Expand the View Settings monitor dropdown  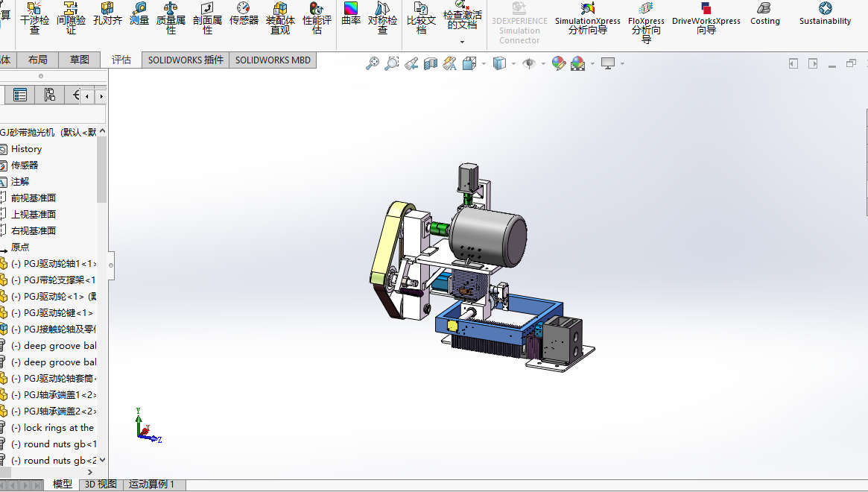click(x=622, y=64)
